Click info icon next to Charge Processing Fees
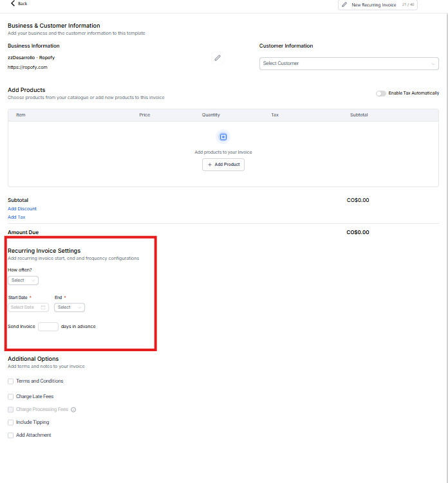Image resolution: width=448 pixels, height=483 pixels. pos(73,410)
